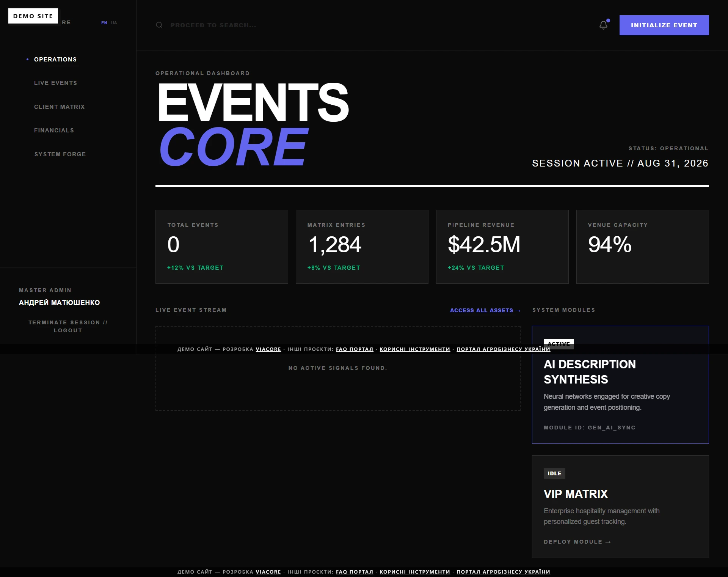Click '+8% vs target' text

334,268
